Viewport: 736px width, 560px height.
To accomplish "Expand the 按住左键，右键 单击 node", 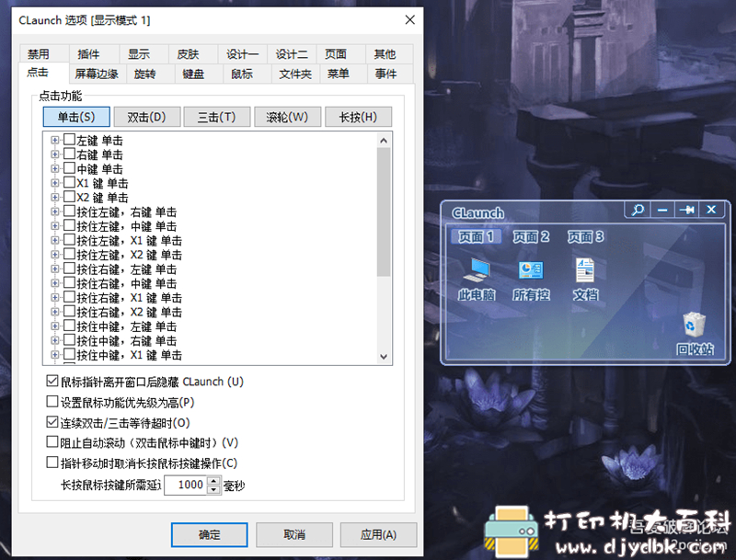I will (55, 211).
